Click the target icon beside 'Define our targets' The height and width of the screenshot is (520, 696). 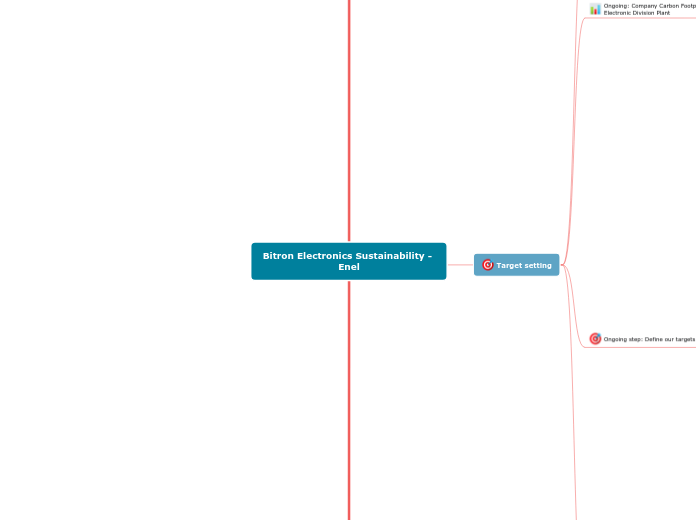point(595,339)
